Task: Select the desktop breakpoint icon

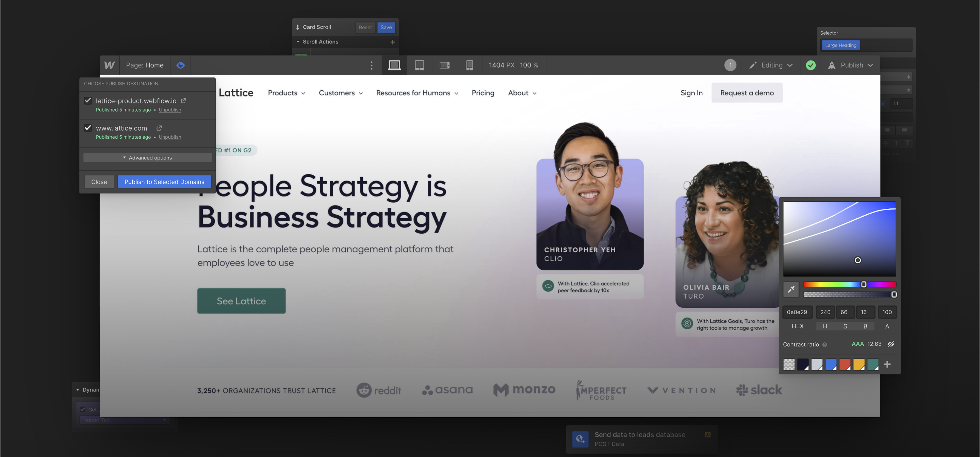Action: (394, 65)
